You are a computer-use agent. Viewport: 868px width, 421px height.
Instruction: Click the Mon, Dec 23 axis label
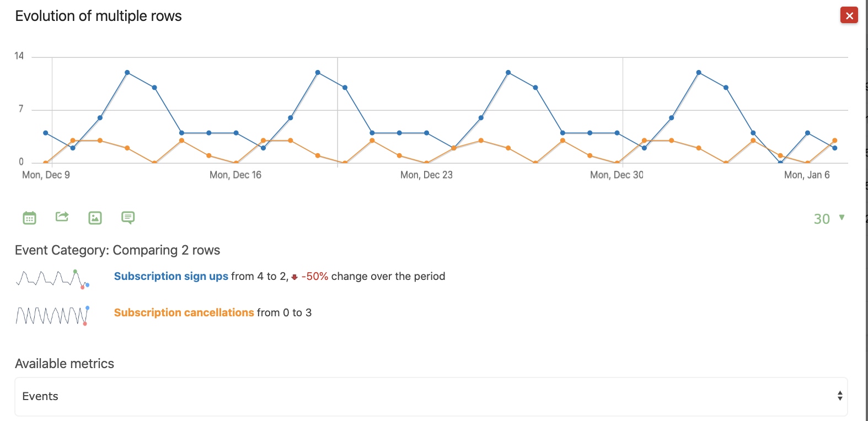(426, 175)
